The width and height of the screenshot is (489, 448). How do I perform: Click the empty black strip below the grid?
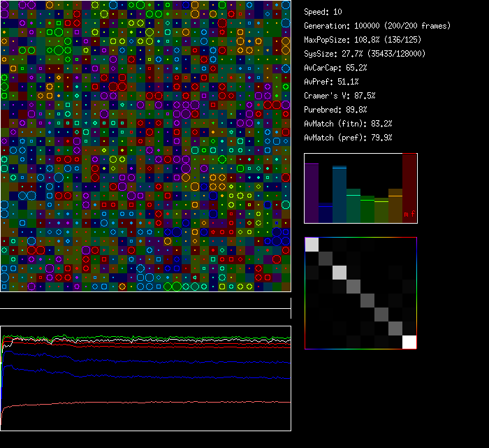[145, 301]
